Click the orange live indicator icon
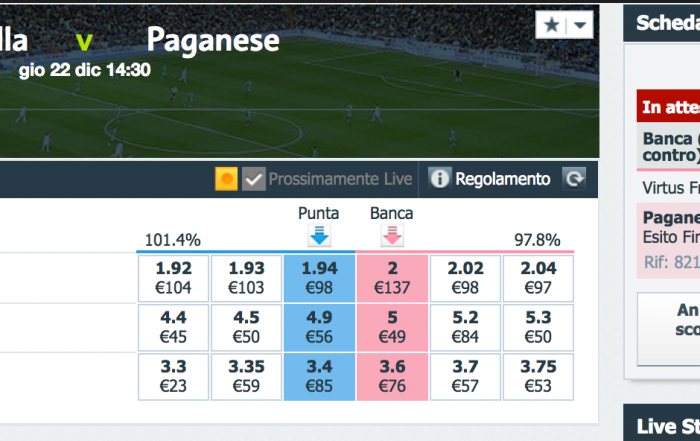The width and height of the screenshot is (700, 441). pos(226,179)
